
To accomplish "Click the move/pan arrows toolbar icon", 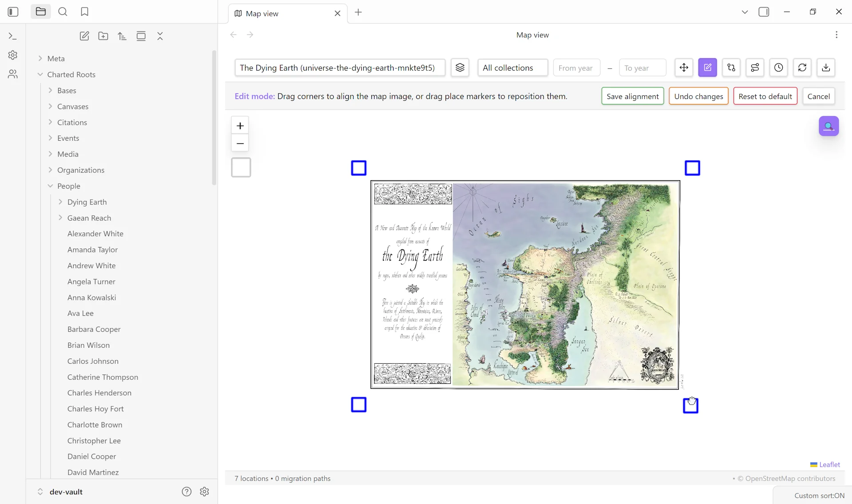I will (x=684, y=67).
